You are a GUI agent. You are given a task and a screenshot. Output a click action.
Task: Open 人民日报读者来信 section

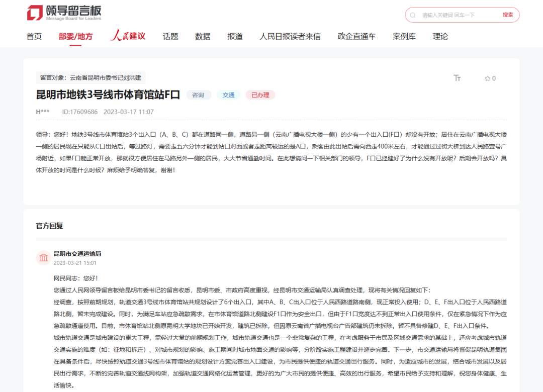[x=290, y=36]
